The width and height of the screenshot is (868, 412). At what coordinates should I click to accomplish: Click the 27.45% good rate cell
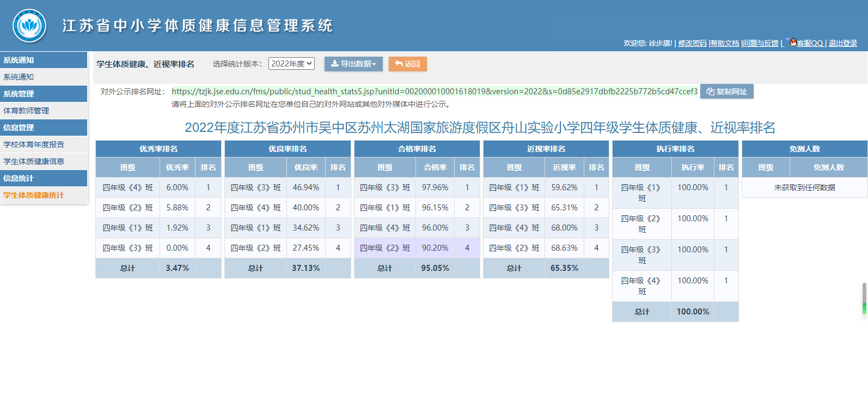tap(306, 248)
